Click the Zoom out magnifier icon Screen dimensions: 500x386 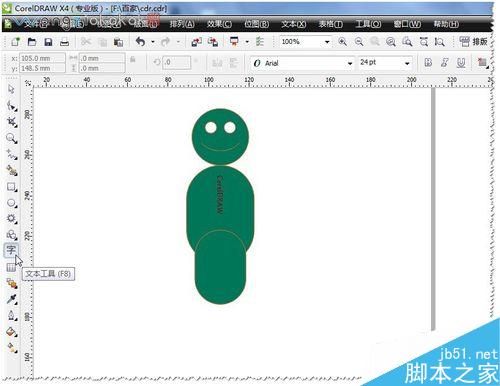tap(359, 42)
